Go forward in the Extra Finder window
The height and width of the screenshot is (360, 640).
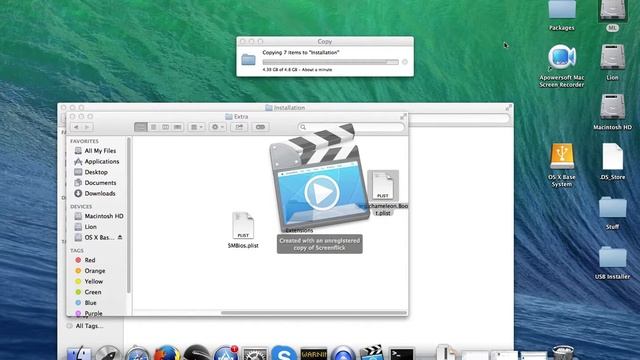pyautogui.click(x=87, y=127)
